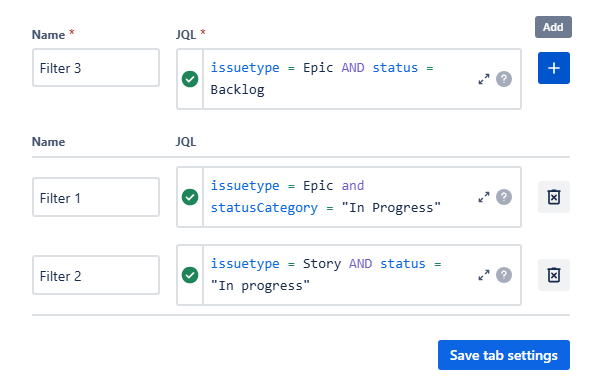Open JQL help for Filter 3
The width and height of the screenshot is (600, 380).
(504, 79)
